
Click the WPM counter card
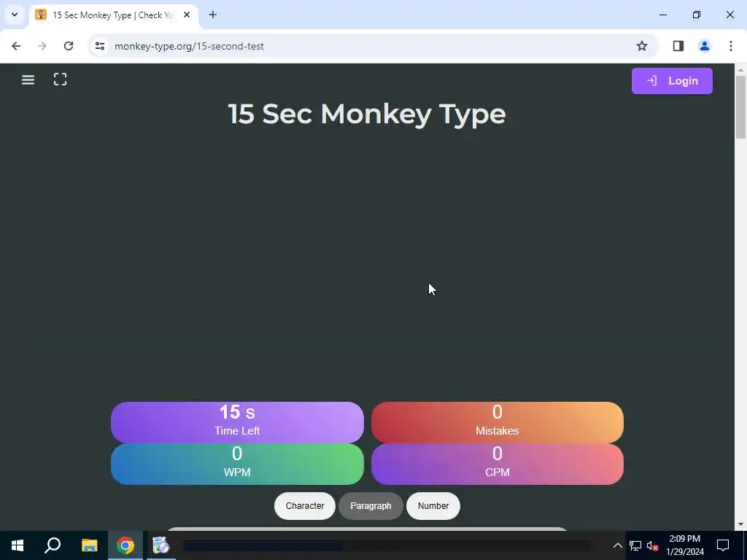(x=237, y=464)
